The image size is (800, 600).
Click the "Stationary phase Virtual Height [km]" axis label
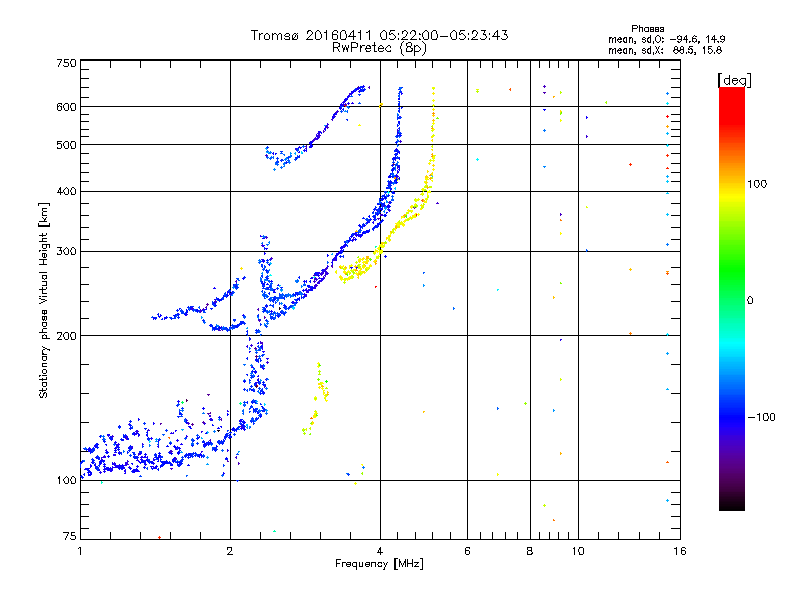43,300
